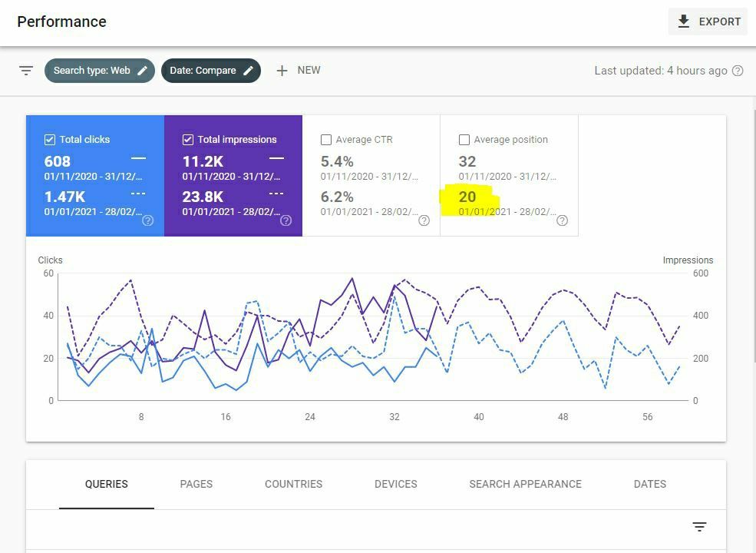756x553 pixels.
Task: Switch to the Pages tab
Action: [196, 484]
